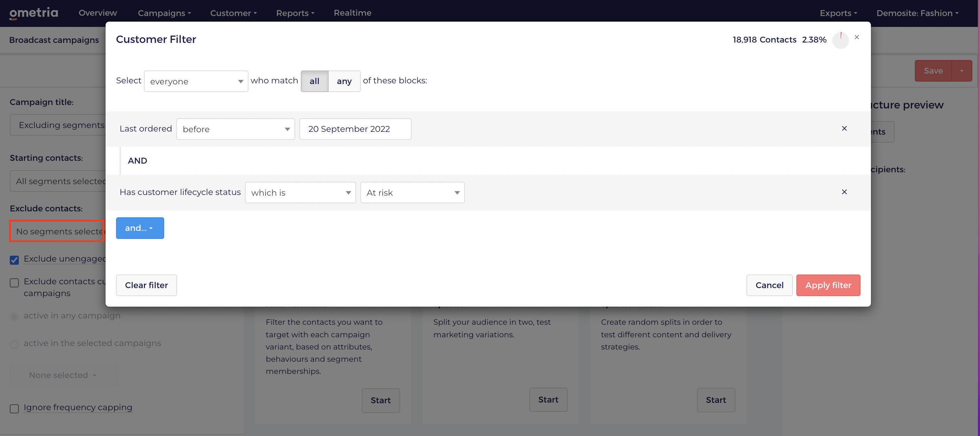Image resolution: width=980 pixels, height=436 pixels.
Task: Toggle Exclude unengaged checkbox
Action: pos(14,260)
